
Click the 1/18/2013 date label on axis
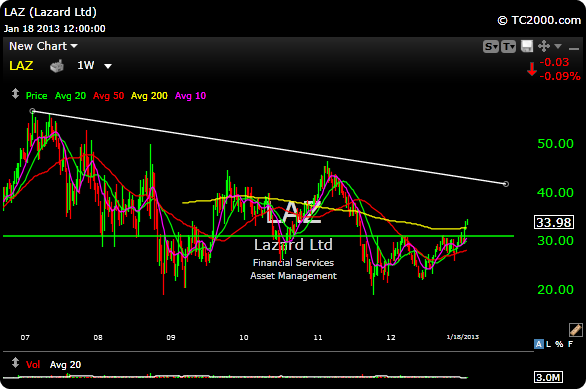(x=463, y=337)
